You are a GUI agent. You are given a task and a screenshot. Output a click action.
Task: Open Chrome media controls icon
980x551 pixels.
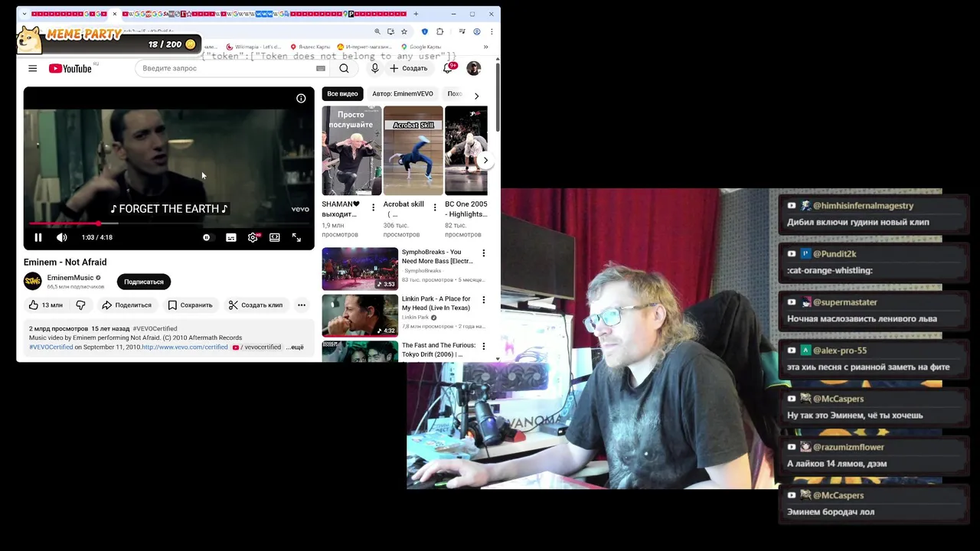click(462, 31)
